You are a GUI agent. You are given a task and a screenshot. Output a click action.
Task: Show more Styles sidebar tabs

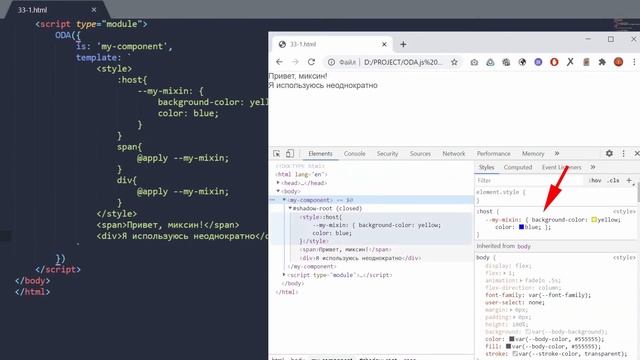click(x=593, y=167)
